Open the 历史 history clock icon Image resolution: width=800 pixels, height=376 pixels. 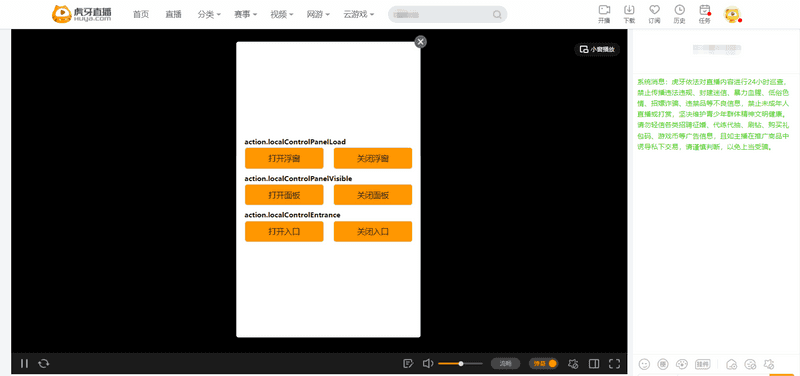point(680,14)
